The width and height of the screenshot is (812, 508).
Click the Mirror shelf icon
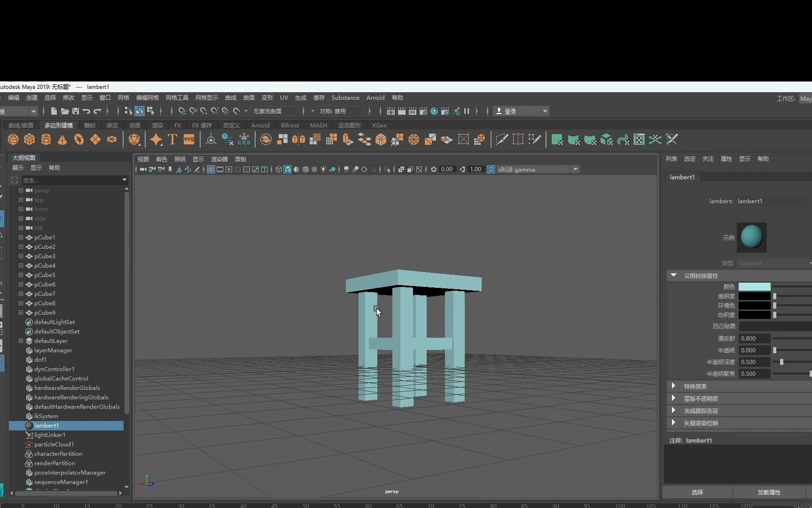point(298,139)
